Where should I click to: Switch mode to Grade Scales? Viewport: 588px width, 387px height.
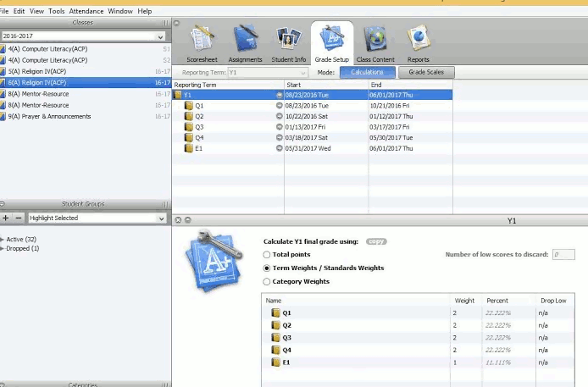(426, 72)
